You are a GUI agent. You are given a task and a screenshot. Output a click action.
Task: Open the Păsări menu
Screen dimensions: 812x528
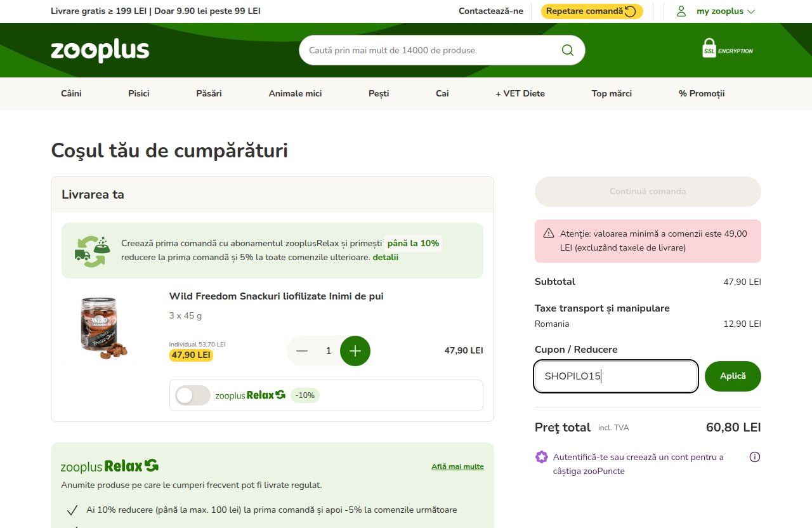[x=209, y=93]
